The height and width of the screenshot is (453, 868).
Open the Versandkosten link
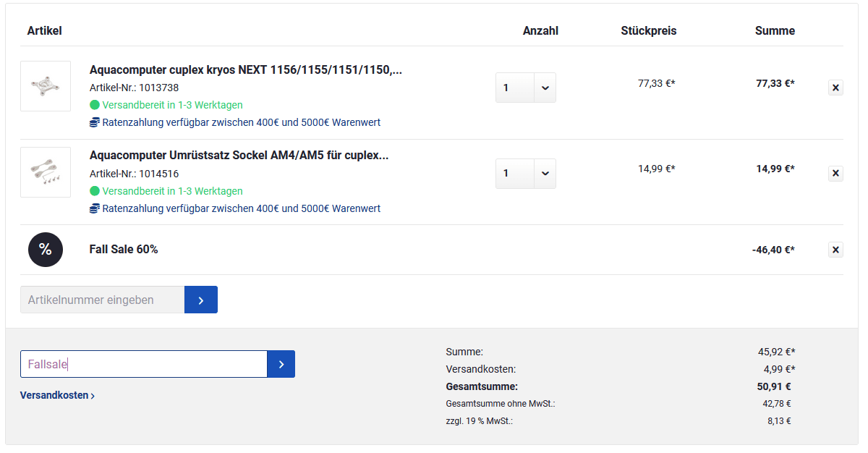[x=57, y=395]
